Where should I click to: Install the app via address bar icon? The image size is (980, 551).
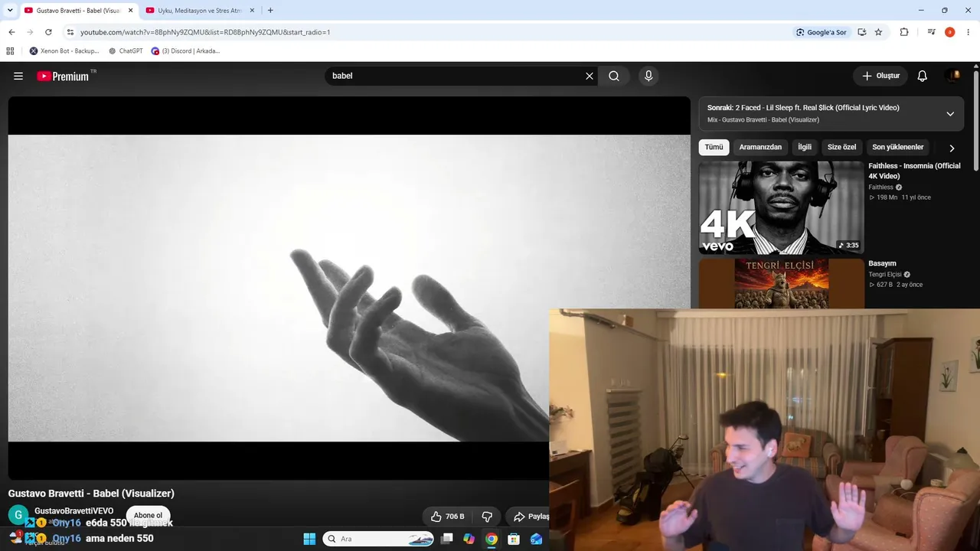pyautogui.click(x=862, y=32)
